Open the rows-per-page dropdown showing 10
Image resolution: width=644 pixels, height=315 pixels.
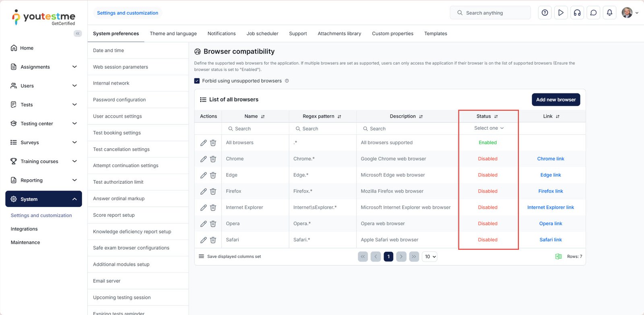429,257
